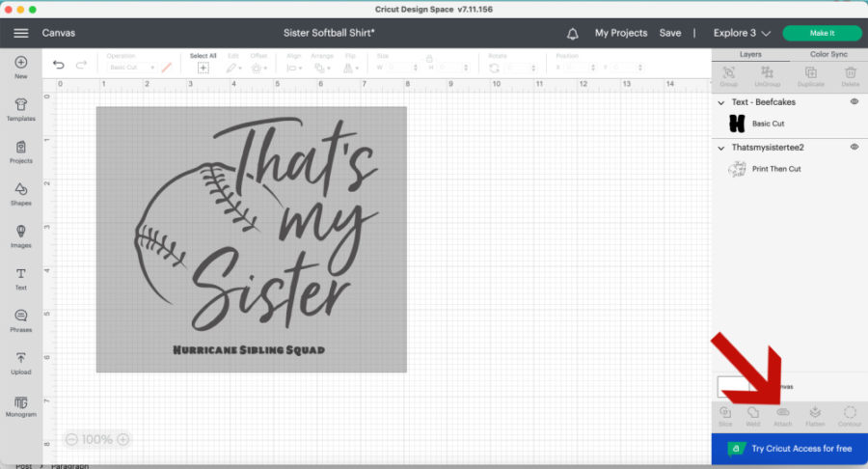This screenshot has height=469, width=868.
Task: Open the Monogram tool
Action: (x=20, y=405)
